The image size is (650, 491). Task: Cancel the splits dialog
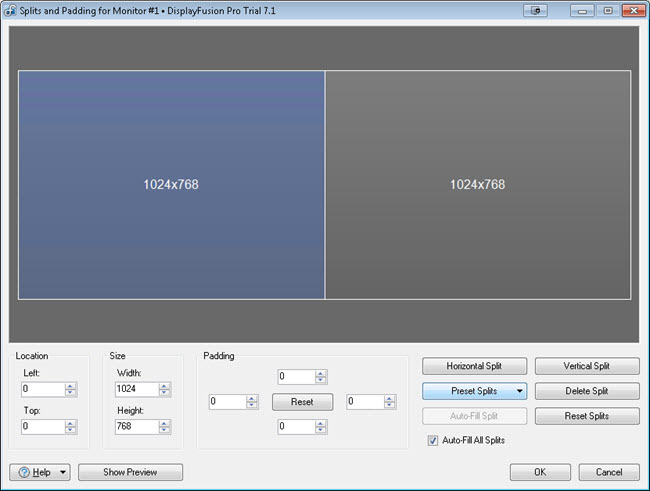coord(609,472)
